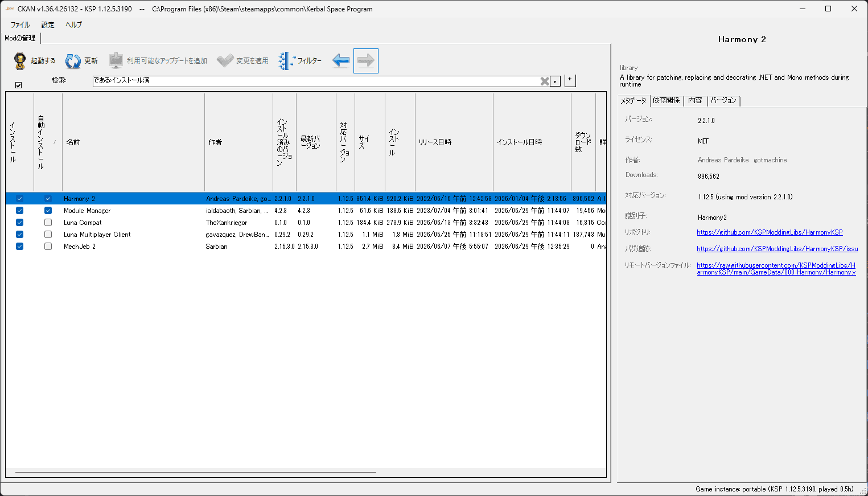The width and height of the screenshot is (868, 496).
Task: Open the HarmonyKSP repository link
Action: pyautogui.click(x=770, y=232)
